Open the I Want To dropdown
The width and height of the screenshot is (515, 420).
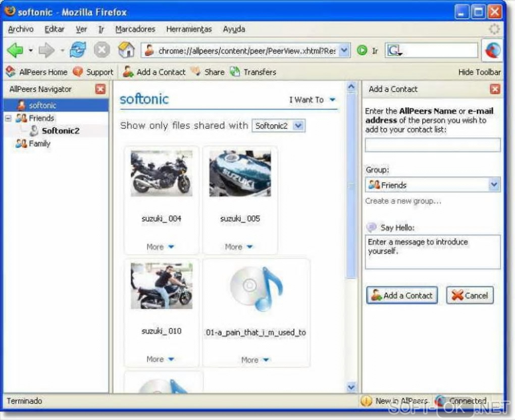[313, 99]
